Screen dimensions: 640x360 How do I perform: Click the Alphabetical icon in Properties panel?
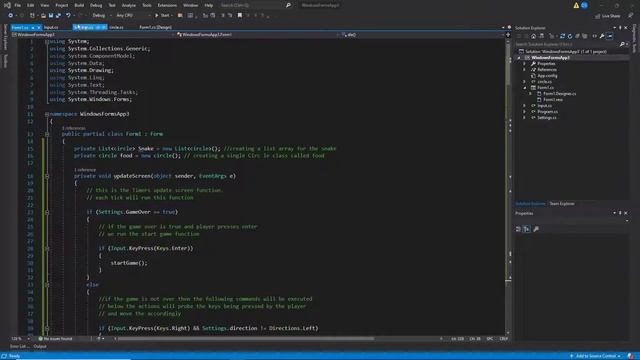527,229
